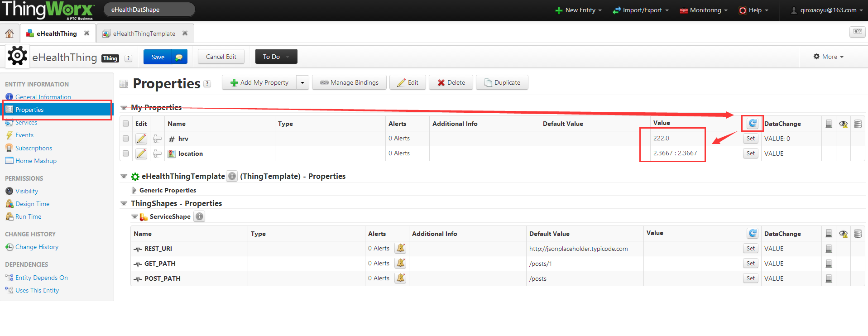
Task: Refresh the ServiceShape property values
Action: point(753,233)
